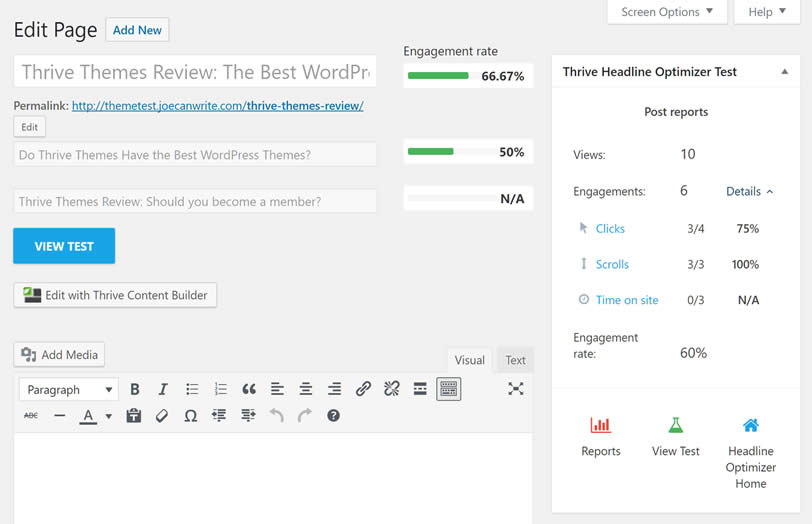Clear formatting with the eraser icon
Image resolution: width=812 pixels, height=524 pixels.
pyautogui.click(x=162, y=415)
